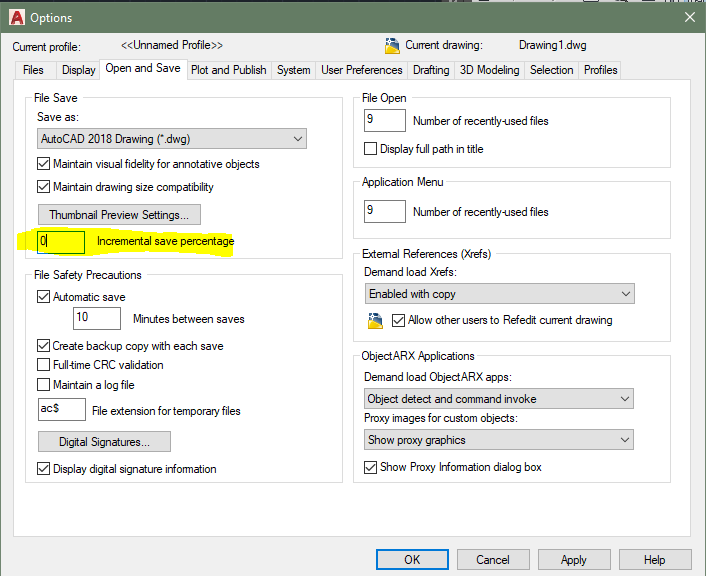Image resolution: width=706 pixels, height=576 pixels.
Task: Open the User Preferences tab
Action: tap(362, 70)
